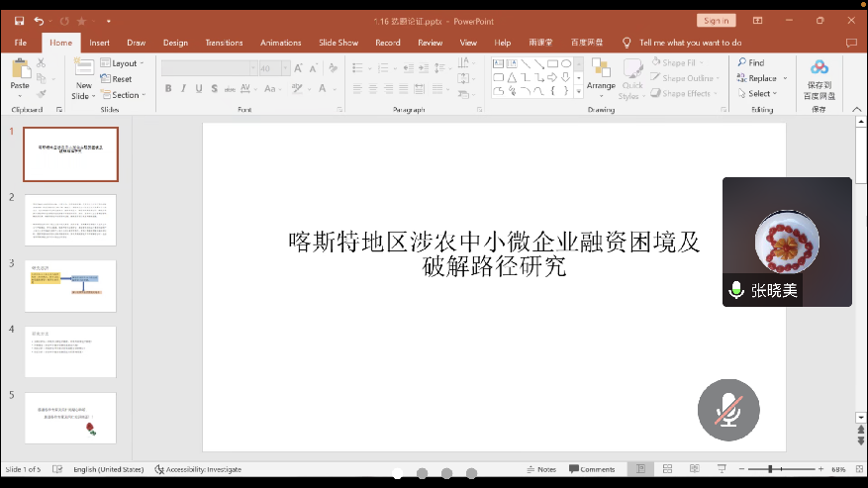The image size is (868, 488).
Task: Switch to the Animations ribbon tab
Action: click(280, 43)
